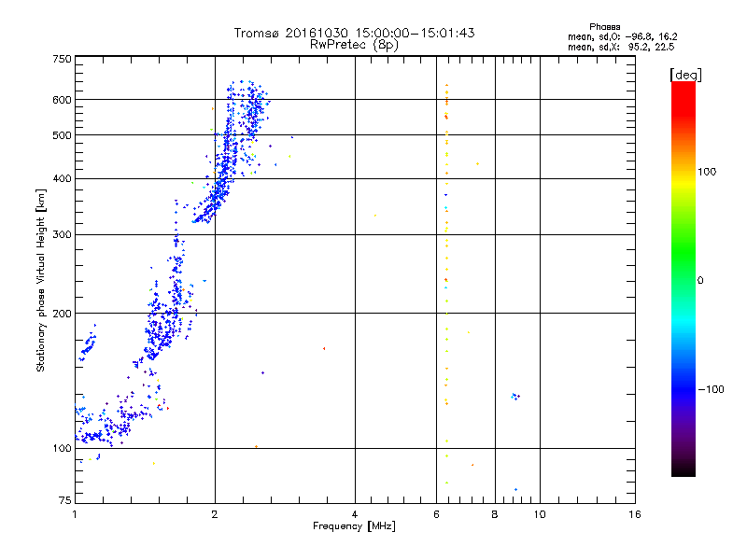Click the x-axis tick label "2"
Image resolution: width=747 pixels, height=560 pixels.
click(x=215, y=514)
